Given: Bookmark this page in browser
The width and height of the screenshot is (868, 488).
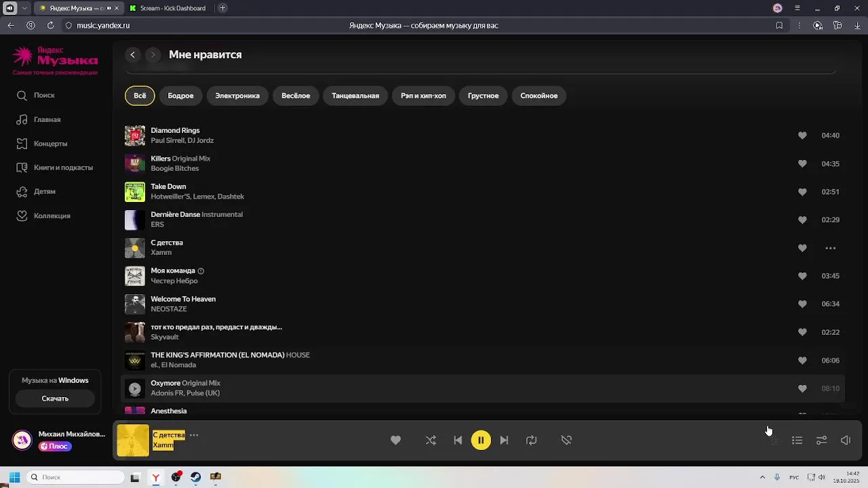Looking at the screenshot, I should coord(779,25).
